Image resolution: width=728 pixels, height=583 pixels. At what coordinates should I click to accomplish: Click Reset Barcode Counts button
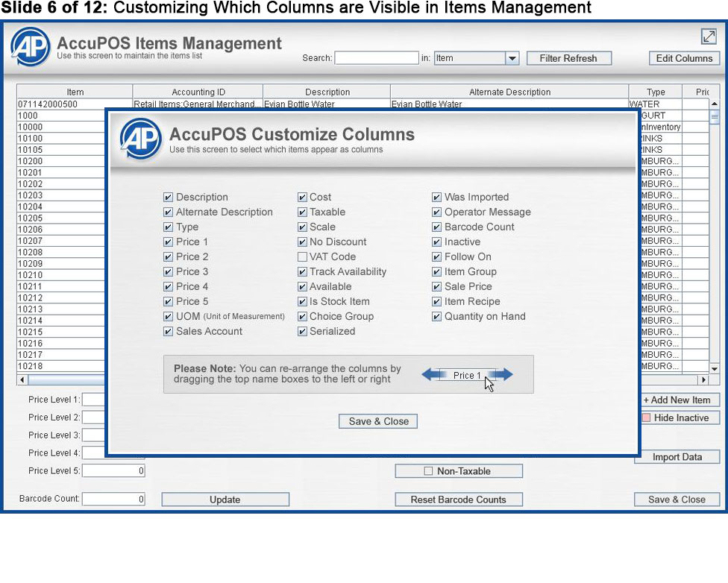pyautogui.click(x=459, y=500)
